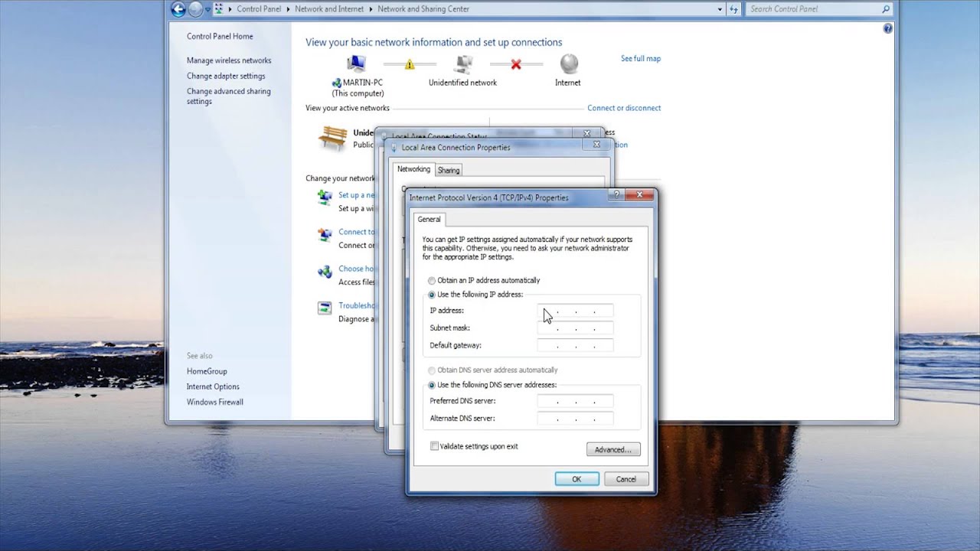980x551 pixels.
Task: Click the Back navigation arrow button
Action: coord(178,9)
